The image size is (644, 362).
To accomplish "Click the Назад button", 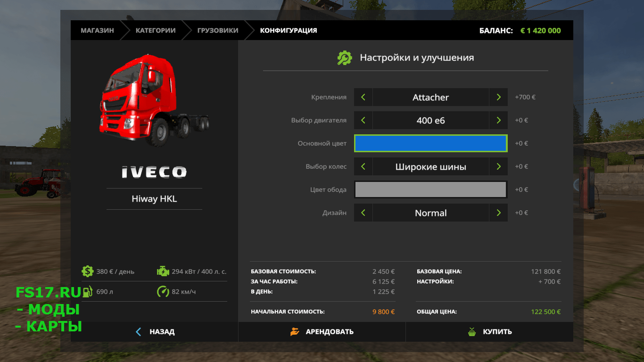I will 154,332.
